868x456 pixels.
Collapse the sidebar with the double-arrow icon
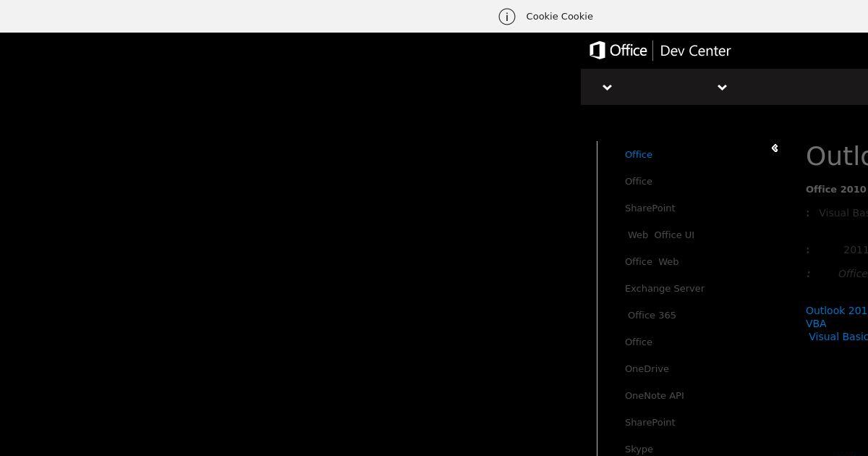pos(775,148)
